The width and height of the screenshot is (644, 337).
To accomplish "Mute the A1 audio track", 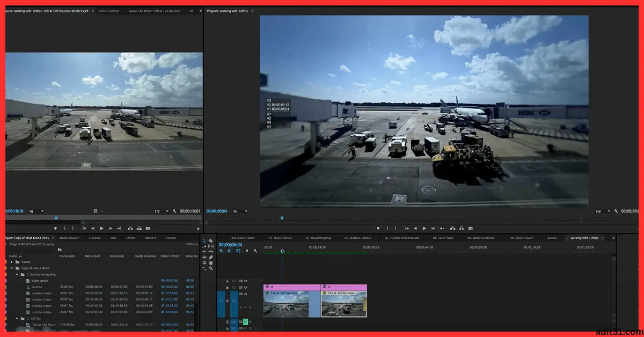I will (x=246, y=321).
